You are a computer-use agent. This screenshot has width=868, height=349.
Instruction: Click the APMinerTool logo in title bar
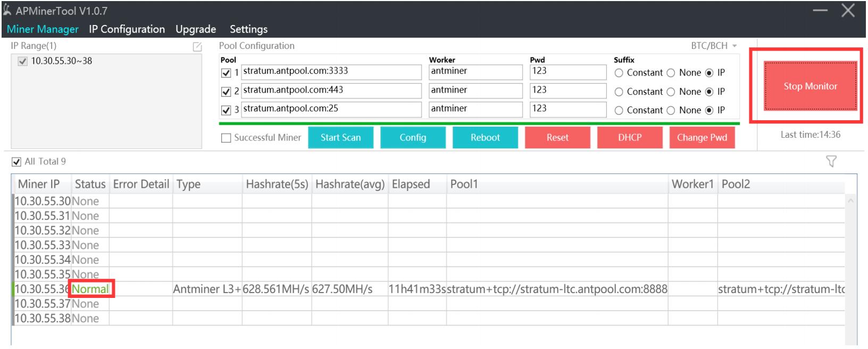pyautogui.click(x=7, y=11)
